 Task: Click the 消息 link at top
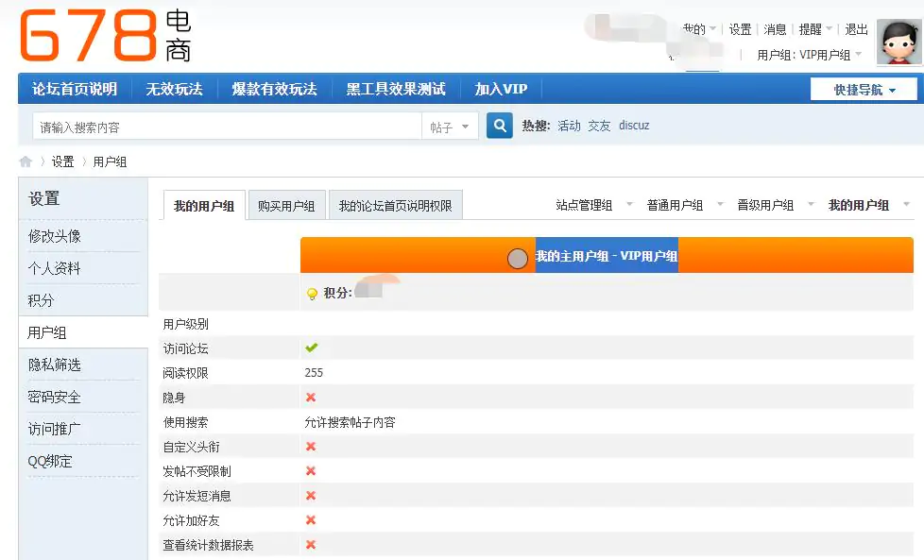coord(775,29)
